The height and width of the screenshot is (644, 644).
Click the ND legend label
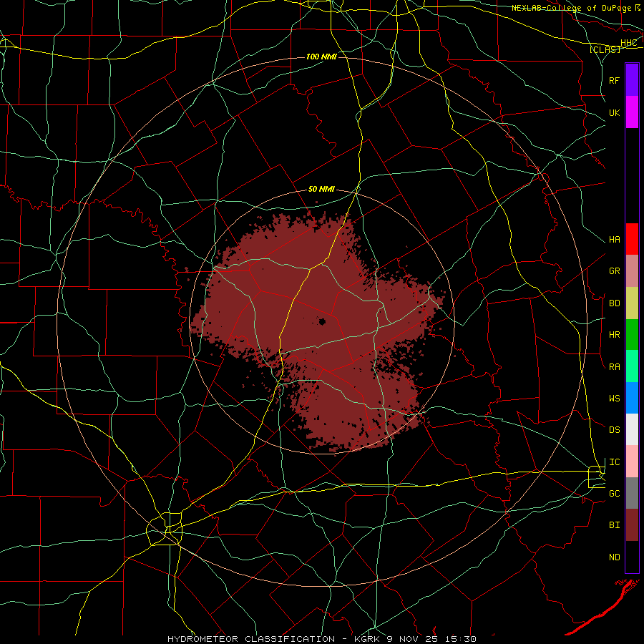614,557
